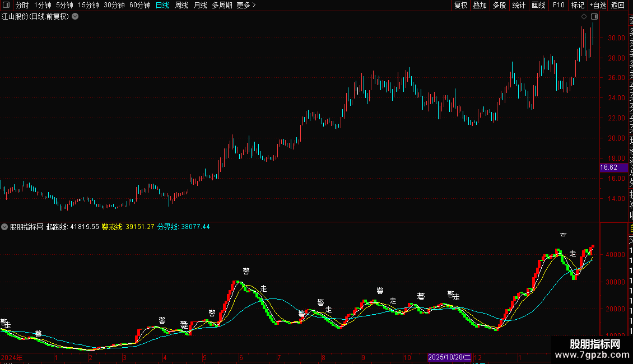Image resolution: width=633 pixels, height=364 pixels.
Task: Select the 15分钟 period
Action: point(89,5)
